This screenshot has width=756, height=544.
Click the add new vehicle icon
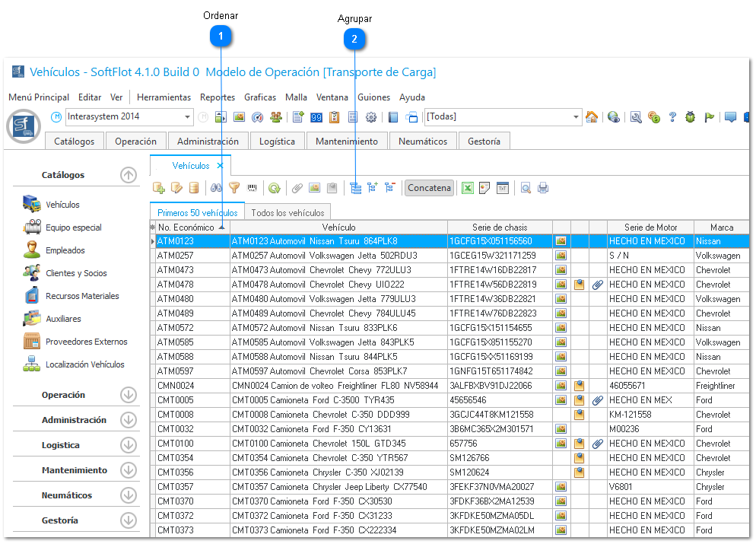(x=159, y=188)
